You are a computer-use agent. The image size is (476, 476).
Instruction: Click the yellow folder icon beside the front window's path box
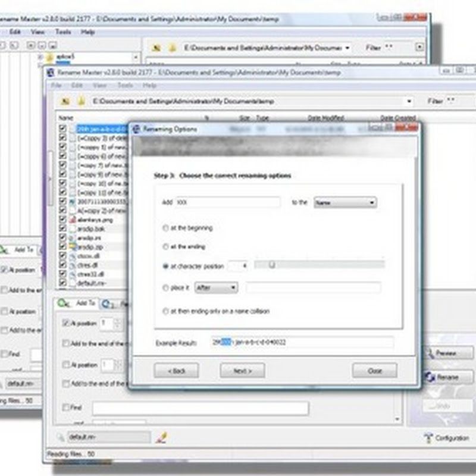click(x=81, y=101)
